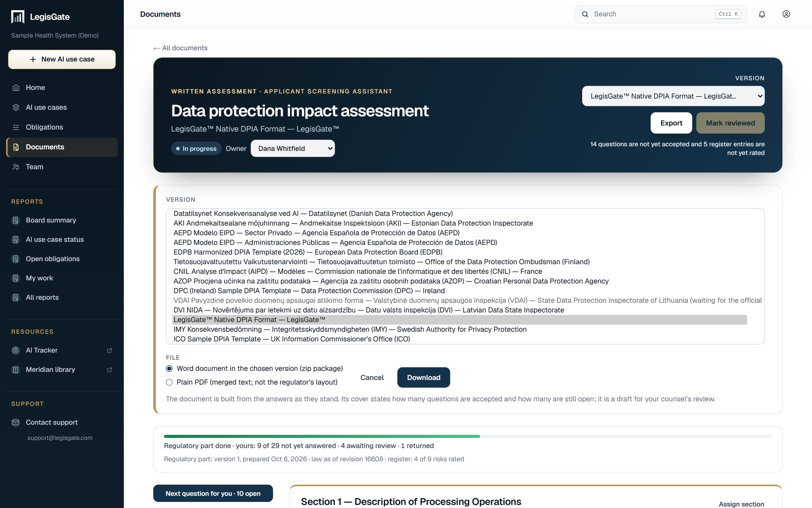Click the LegisGate logo icon

point(18,17)
